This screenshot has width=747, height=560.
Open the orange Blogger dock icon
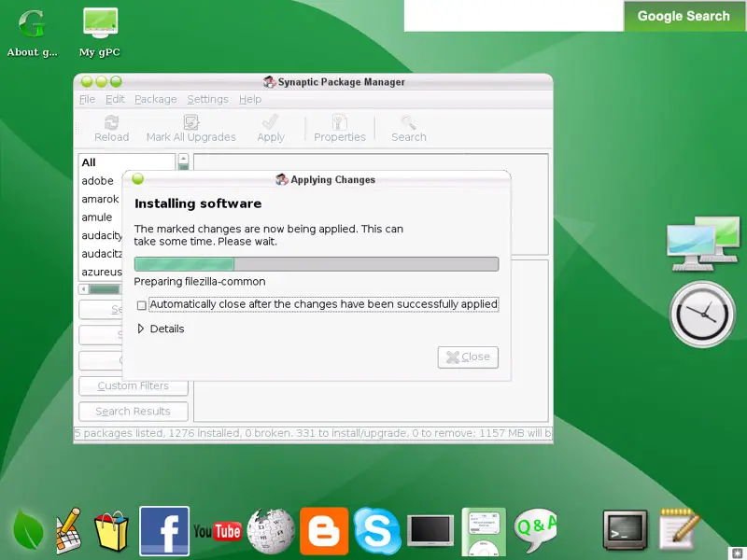(324, 531)
